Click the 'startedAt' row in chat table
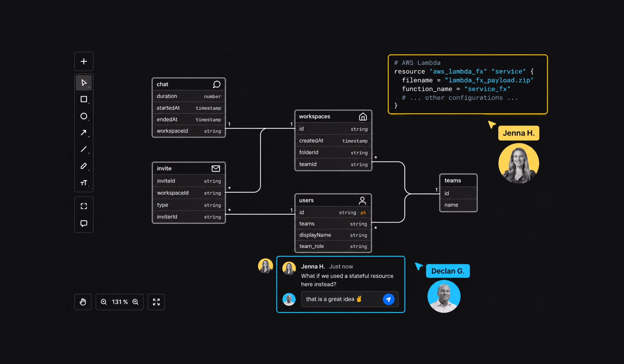 pyautogui.click(x=189, y=108)
